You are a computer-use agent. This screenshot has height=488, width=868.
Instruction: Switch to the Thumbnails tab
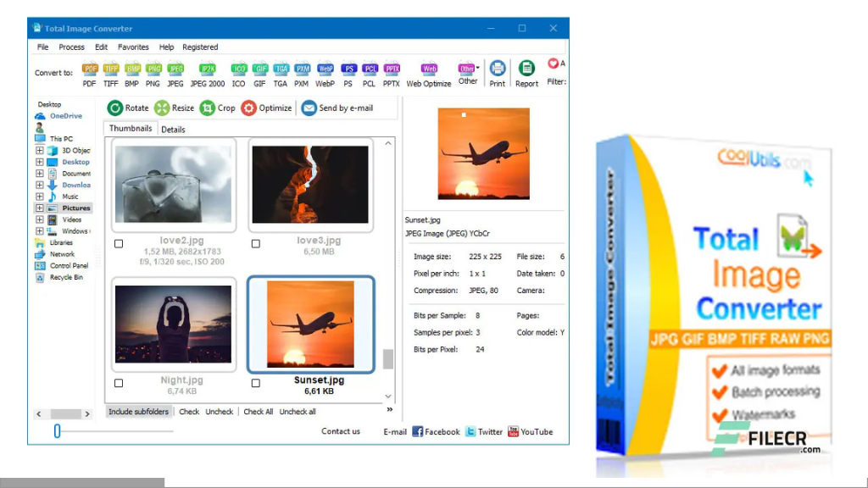click(131, 129)
